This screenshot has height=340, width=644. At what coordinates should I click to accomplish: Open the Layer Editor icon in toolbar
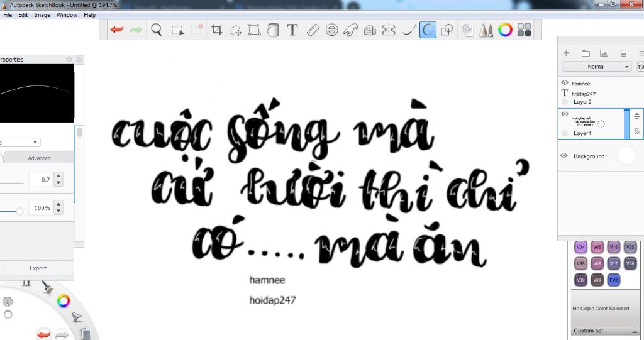[467, 30]
